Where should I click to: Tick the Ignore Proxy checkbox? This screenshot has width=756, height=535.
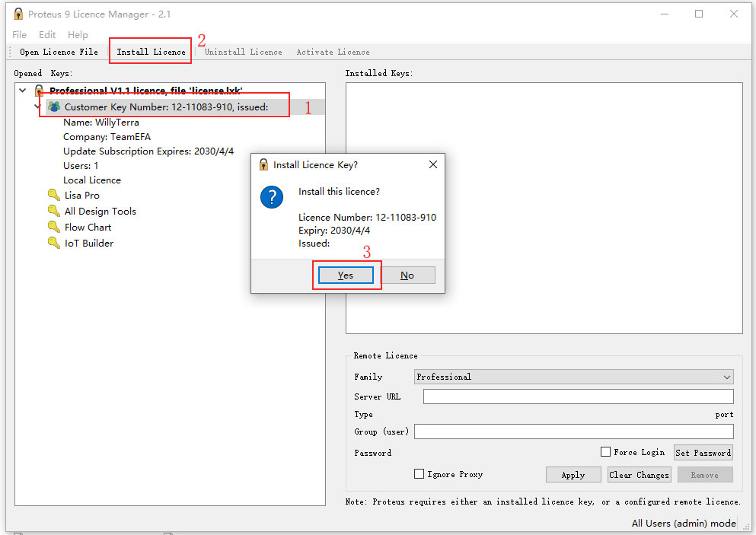pyautogui.click(x=419, y=474)
